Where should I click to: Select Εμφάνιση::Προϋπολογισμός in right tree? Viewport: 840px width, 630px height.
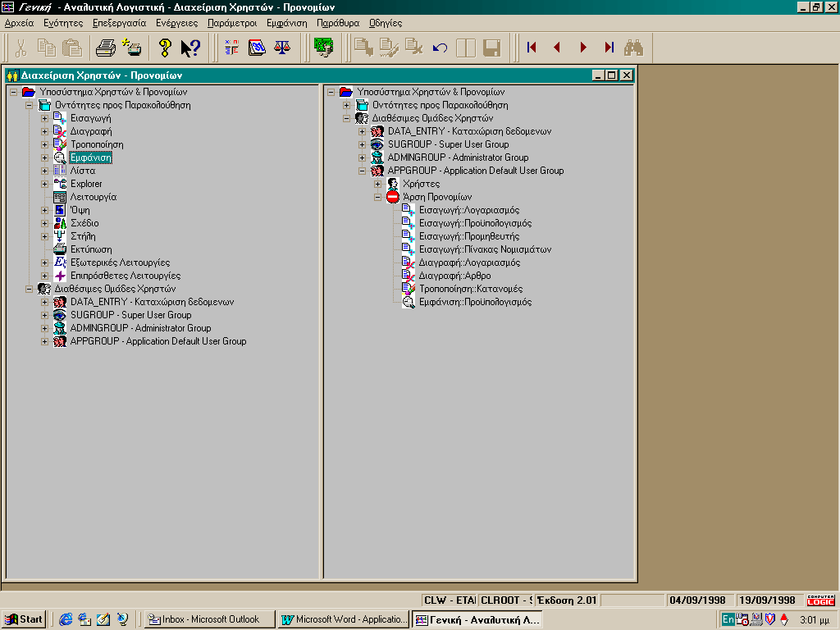point(475,302)
